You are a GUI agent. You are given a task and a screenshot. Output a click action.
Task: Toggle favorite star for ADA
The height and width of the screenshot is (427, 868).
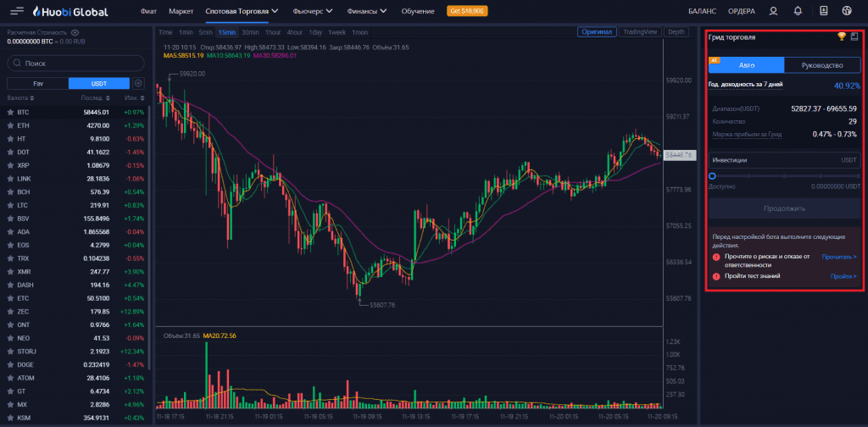pyautogui.click(x=10, y=232)
